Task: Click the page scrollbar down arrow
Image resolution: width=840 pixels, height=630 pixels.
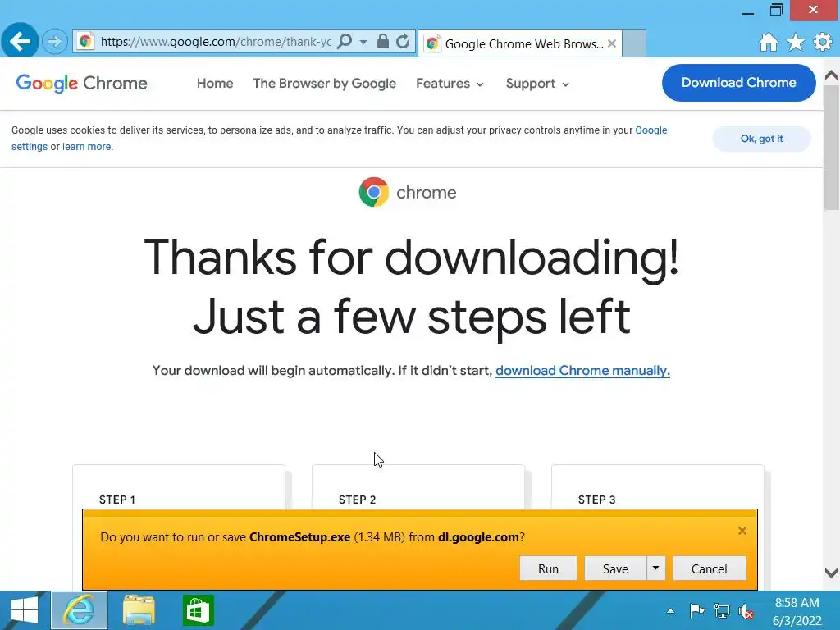Action: click(x=832, y=573)
